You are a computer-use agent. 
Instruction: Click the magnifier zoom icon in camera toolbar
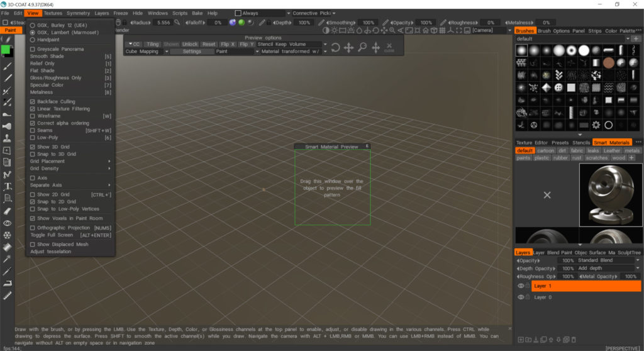(x=392, y=30)
